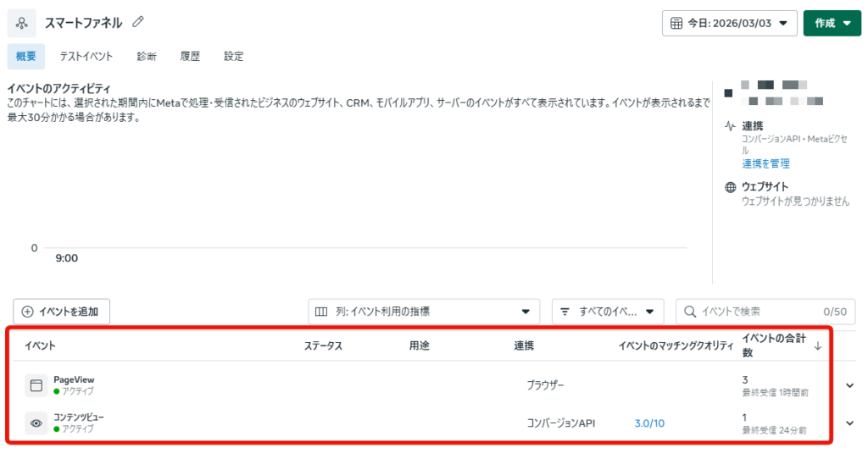Switch to the テストイベント tab
This screenshot has width=868, height=453.
[86, 57]
